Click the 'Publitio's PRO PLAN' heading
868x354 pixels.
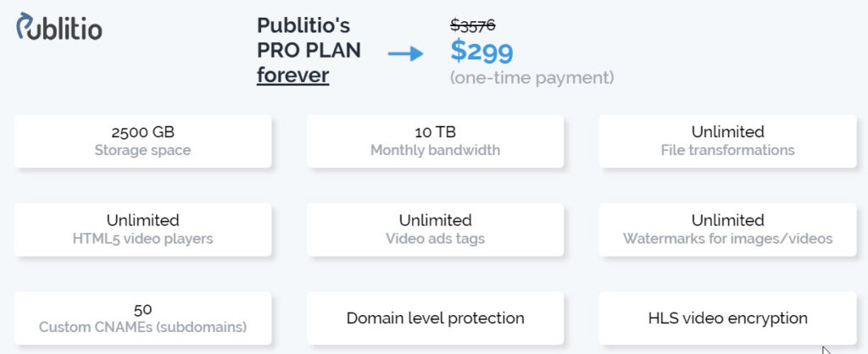click(309, 38)
